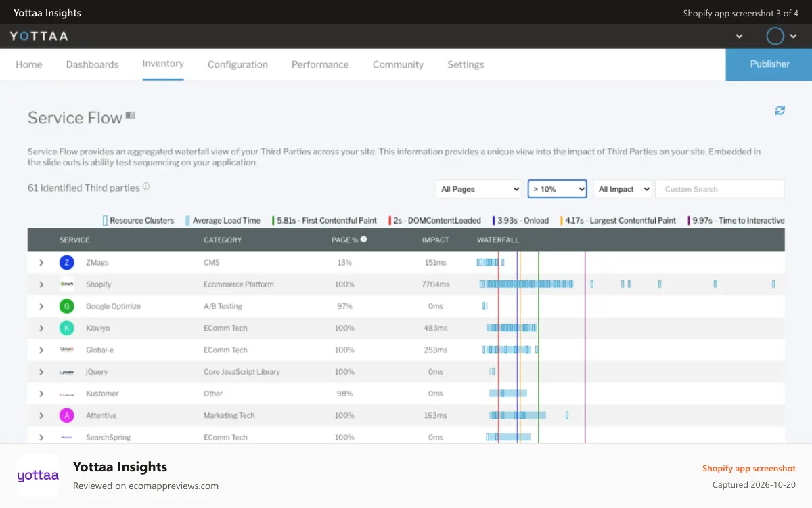The width and height of the screenshot is (812, 508).
Task: Click the Shopify waterfall bar
Action: point(527,284)
